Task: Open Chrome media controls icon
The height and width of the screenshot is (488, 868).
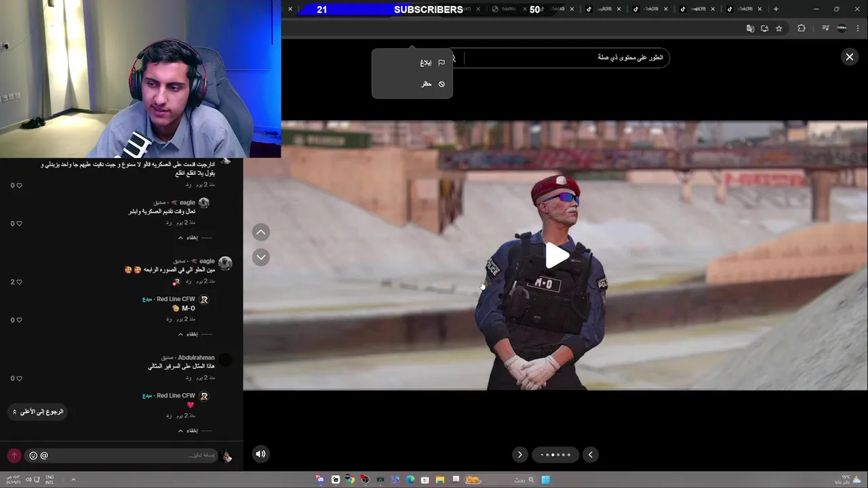Action: 825,28
